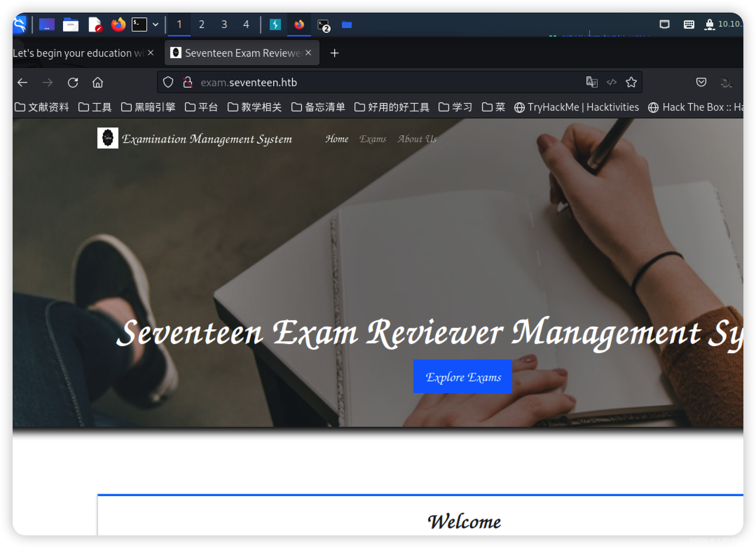Go back using the back arrow
Screen dimensions: 756x548
click(x=22, y=83)
